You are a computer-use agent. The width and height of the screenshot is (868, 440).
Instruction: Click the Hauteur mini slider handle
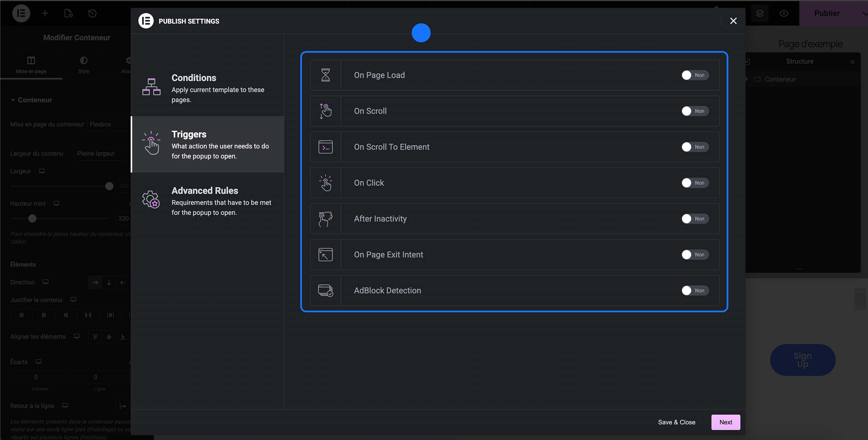(32, 218)
